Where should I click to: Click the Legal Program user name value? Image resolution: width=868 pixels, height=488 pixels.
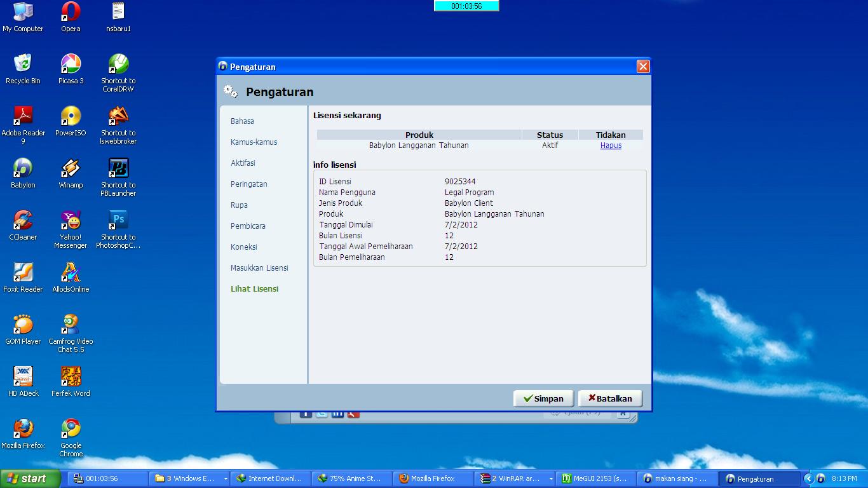[x=469, y=193]
